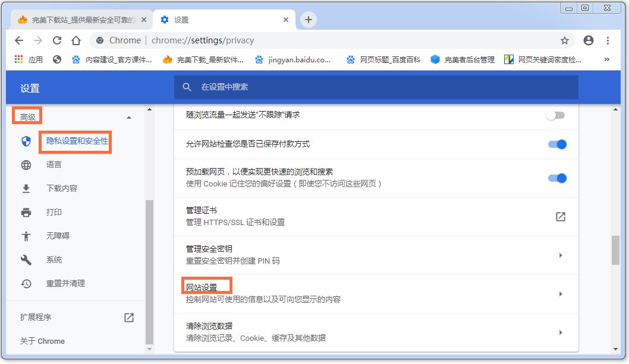Open 关于 Chrome in sidebar
This screenshot has height=364, width=629.
coord(42,341)
